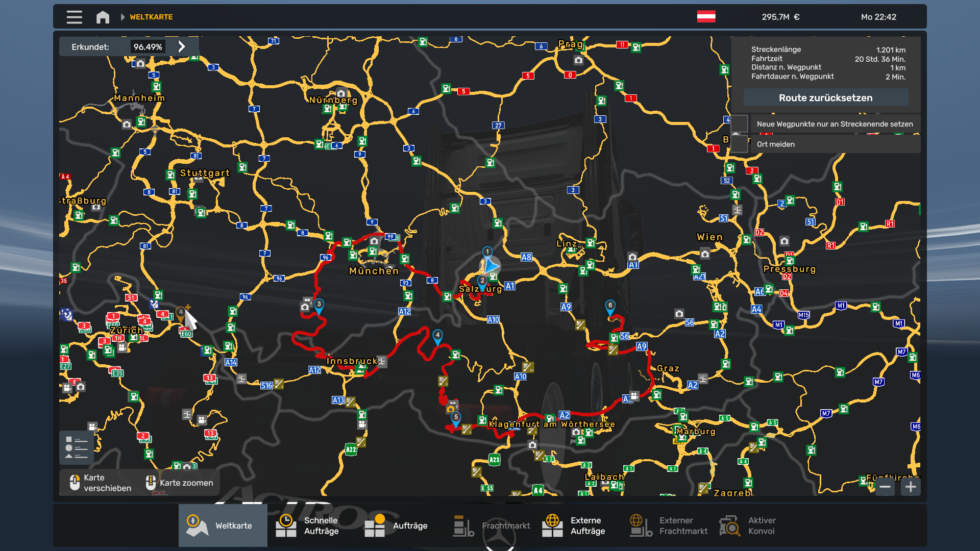Zoom out the map with minus

tap(885, 487)
